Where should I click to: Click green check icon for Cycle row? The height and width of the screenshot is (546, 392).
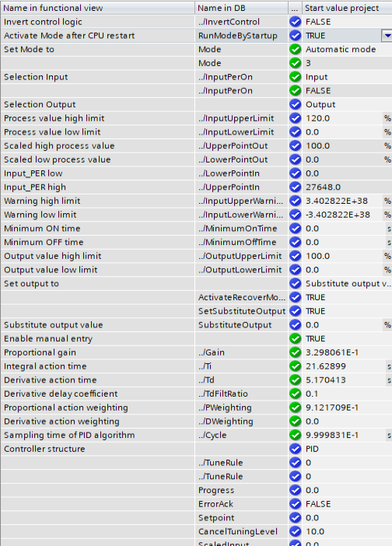pos(295,435)
